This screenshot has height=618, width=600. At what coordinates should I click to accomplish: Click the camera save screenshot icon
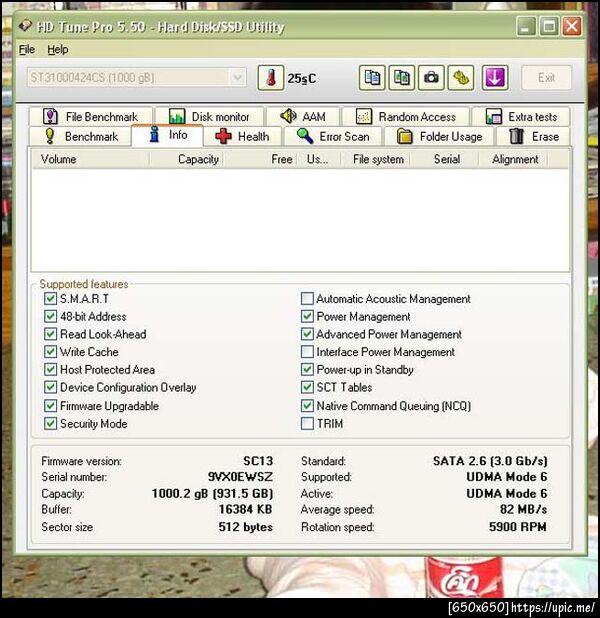tap(431, 78)
